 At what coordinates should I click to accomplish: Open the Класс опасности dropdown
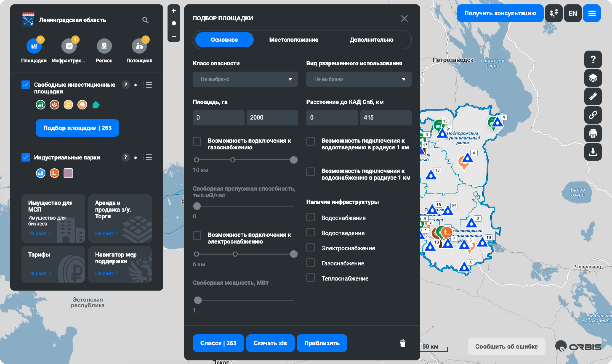(x=245, y=79)
